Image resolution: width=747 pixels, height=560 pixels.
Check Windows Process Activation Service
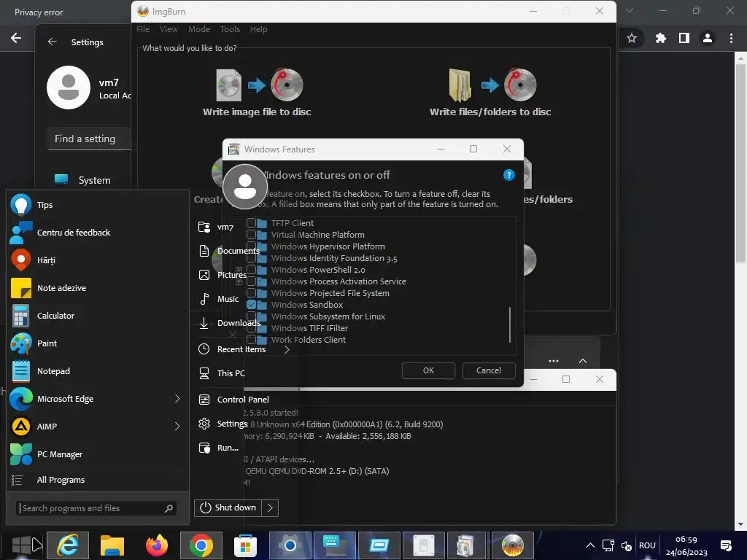pos(251,281)
